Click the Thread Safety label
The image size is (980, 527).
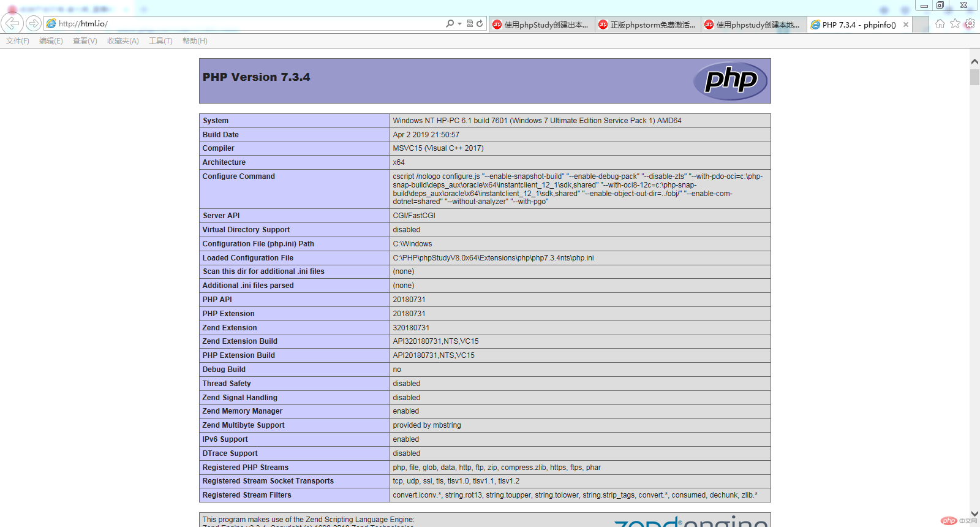point(227,384)
